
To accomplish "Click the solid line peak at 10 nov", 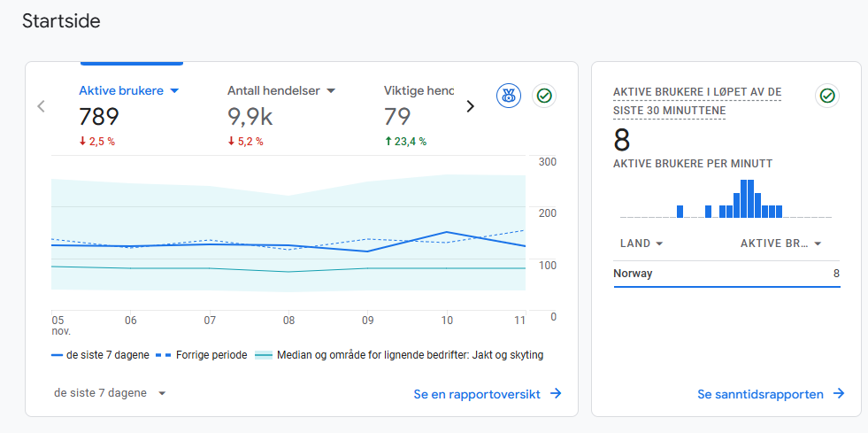I will (447, 232).
